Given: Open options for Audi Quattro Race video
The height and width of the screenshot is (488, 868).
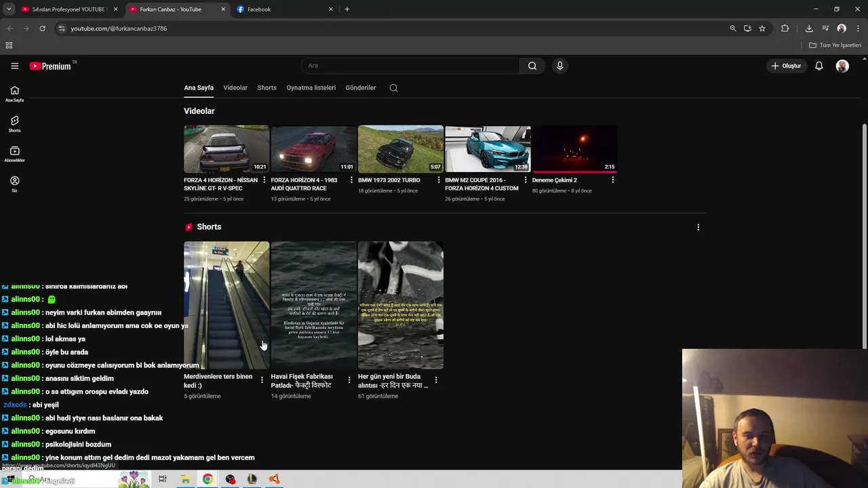Looking at the screenshot, I should coord(351,180).
